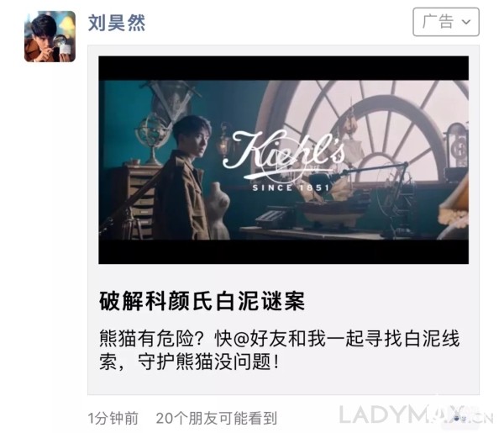
Task: Expand the chevron arrow beside 广告
Action: tap(466, 22)
